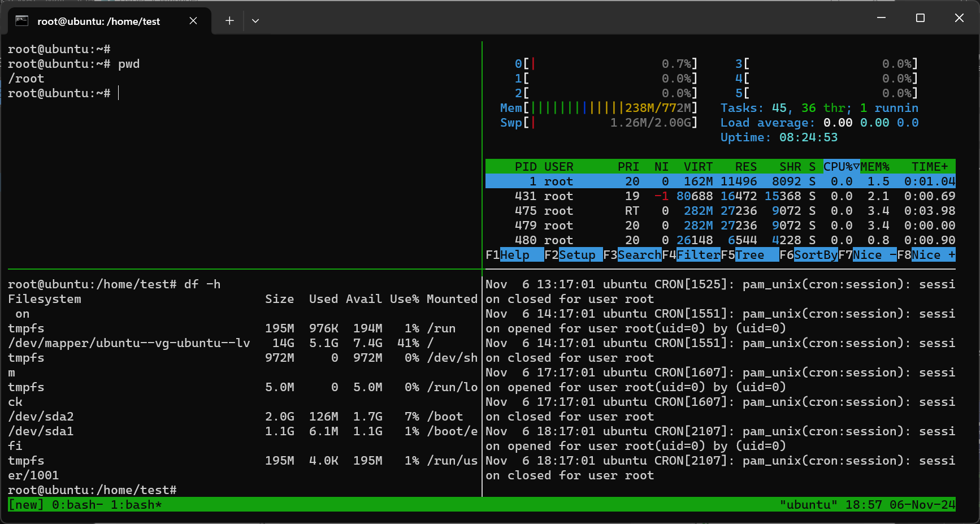Screen dimensions: 980x524
Task: Select tmux window 0:bash- in status bar
Action: click(77, 505)
